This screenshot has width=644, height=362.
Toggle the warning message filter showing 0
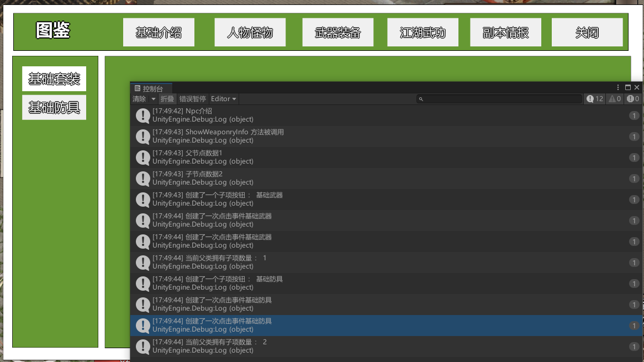(x=615, y=98)
